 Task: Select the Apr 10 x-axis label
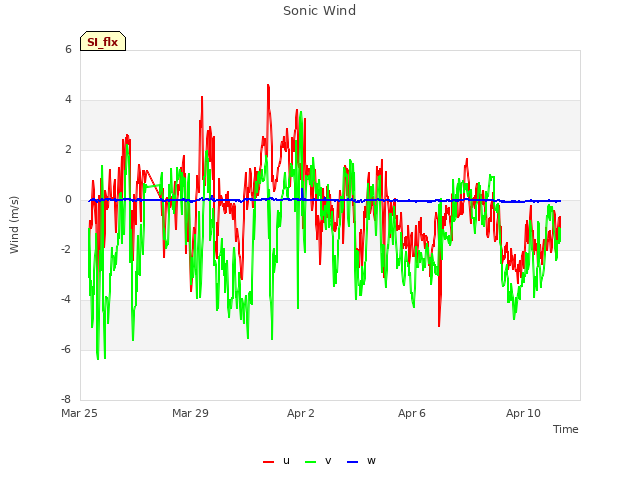523,413
